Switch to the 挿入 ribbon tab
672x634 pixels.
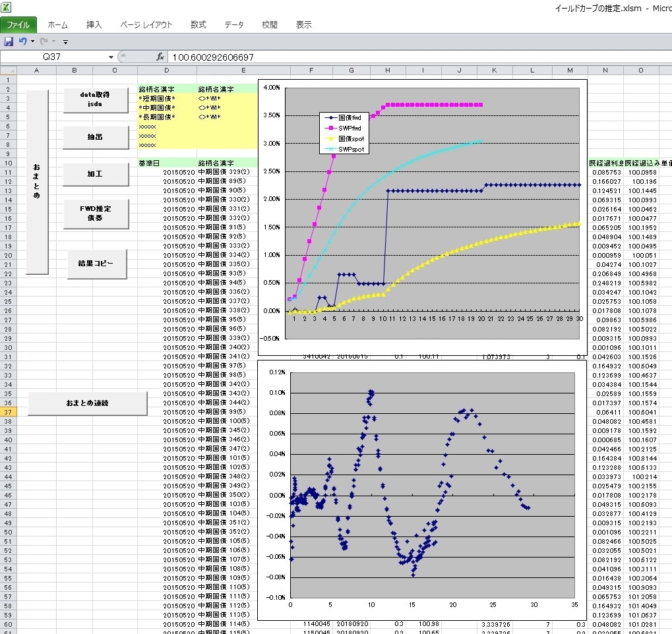tap(94, 25)
